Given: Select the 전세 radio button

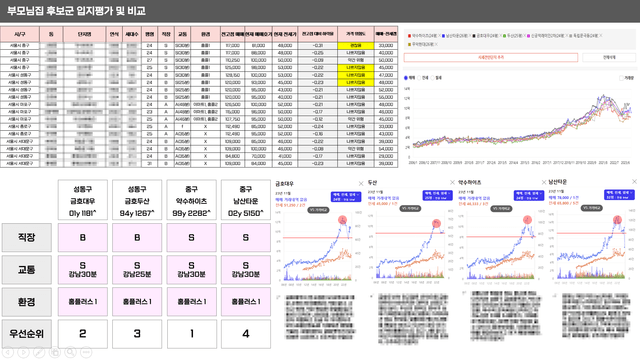Looking at the screenshot, I should pos(419,78).
